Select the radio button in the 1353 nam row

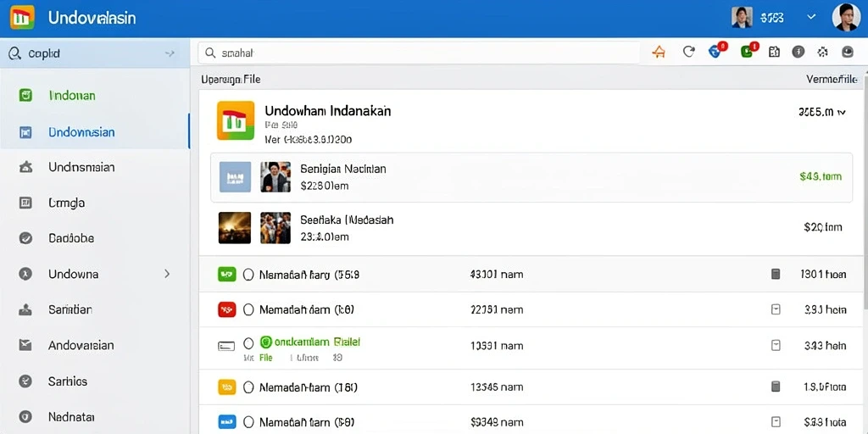[x=248, y=344]
